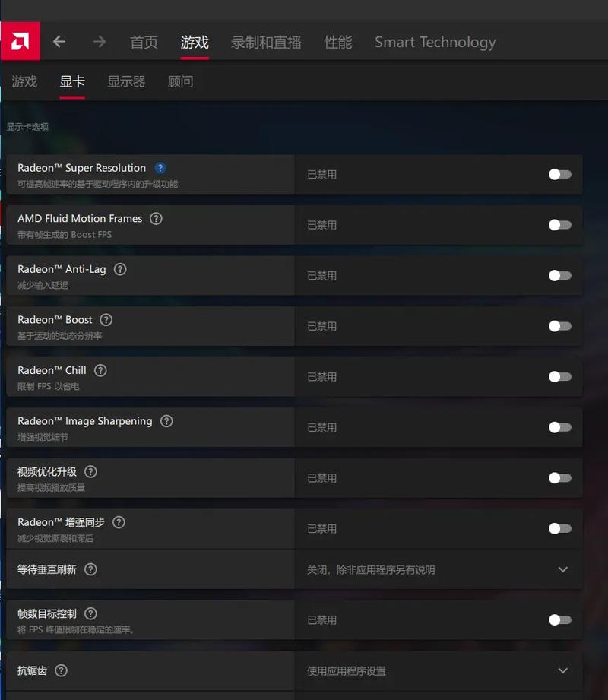This screenshot has height=700, width=608.
Task: Open help icon next to 等待垂直刷新
Action: coord(90,569)
